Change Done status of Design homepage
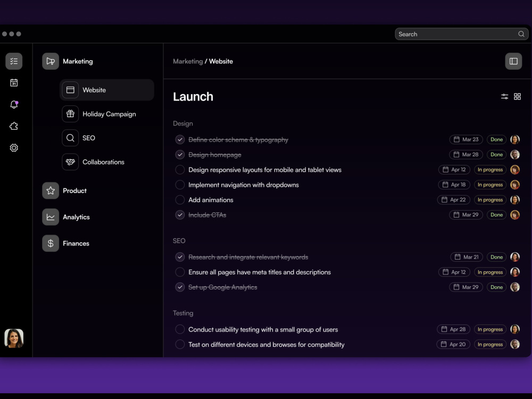Screen dimensions: 532x399 [x=497, y=155]
